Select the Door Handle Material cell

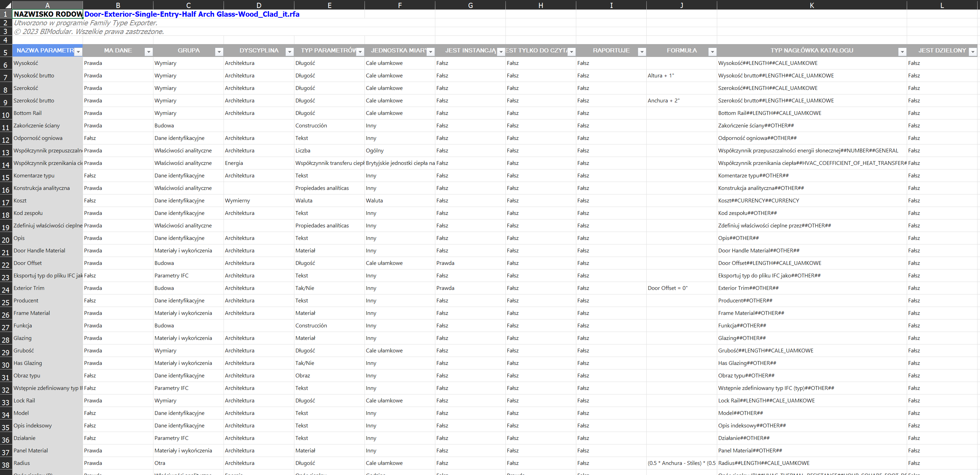40,250
